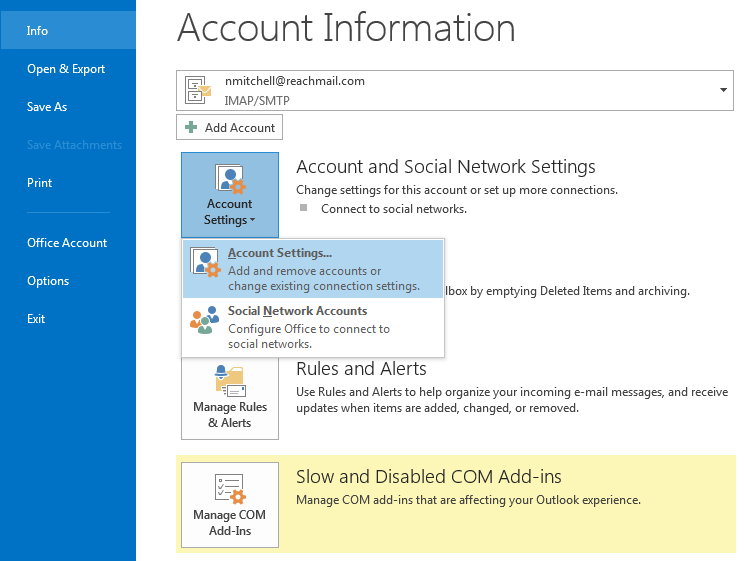Click Exit in the backstage sidebar
The width and height of the screenshot is (745, 561).
(x=36, y=319)
